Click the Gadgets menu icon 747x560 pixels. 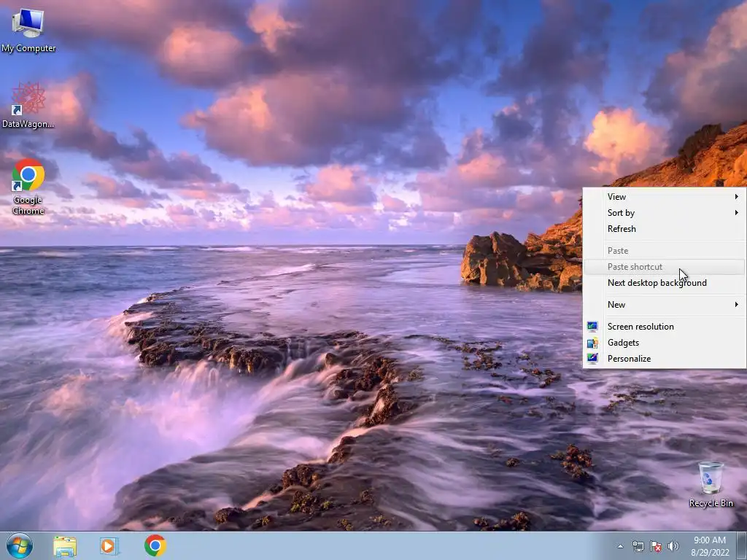[592, 343]
